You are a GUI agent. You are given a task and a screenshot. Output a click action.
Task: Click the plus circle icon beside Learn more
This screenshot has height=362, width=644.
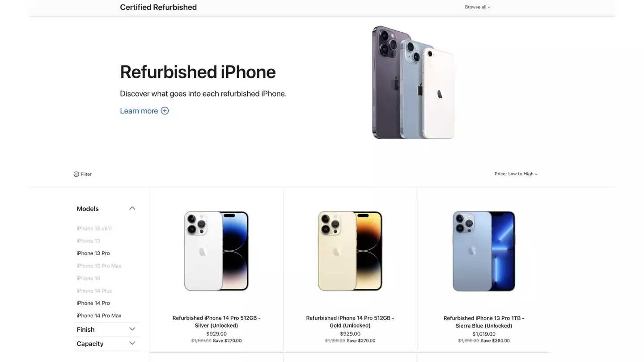click(165, 111)
